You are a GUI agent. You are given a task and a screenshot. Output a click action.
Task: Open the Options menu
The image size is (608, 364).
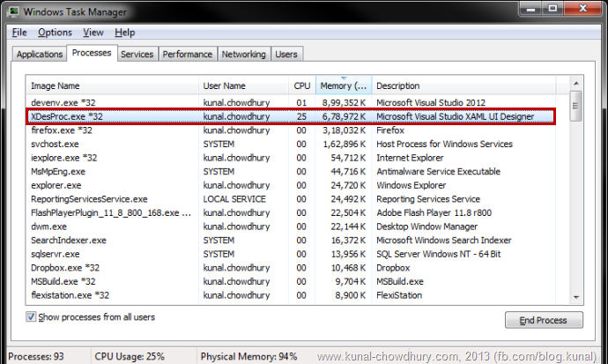coord(55,33)
